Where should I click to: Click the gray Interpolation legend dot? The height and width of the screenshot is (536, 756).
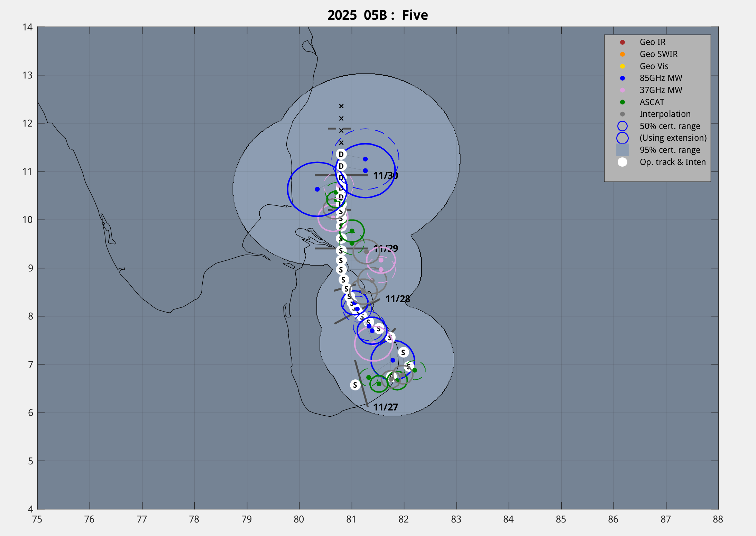622,114
